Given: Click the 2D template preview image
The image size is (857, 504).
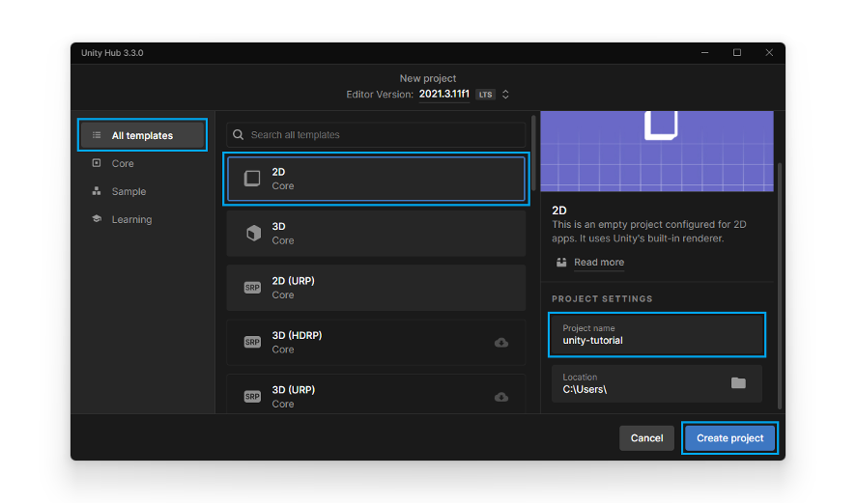Looking at the screenshot, I should click(657, 152).
